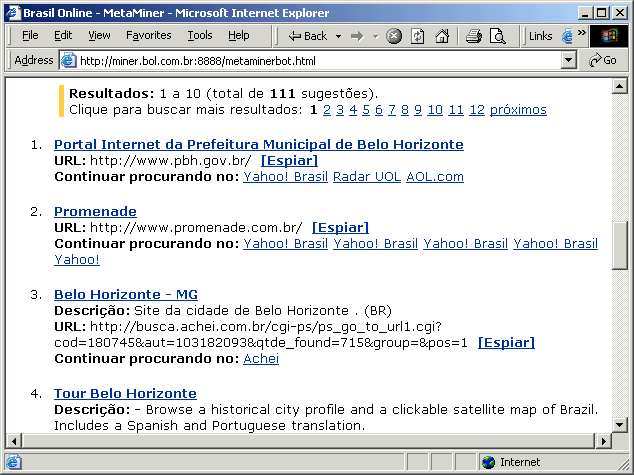This screenshot has height=475, width=634.
Task: Click the vertical scrollbar down arrow
Action: point(620,423)
